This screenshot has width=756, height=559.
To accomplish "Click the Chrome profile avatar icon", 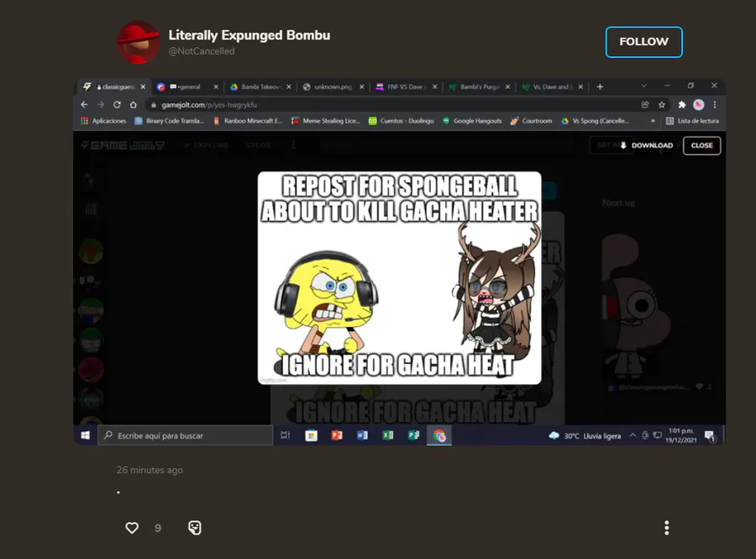I will [698, 105].
